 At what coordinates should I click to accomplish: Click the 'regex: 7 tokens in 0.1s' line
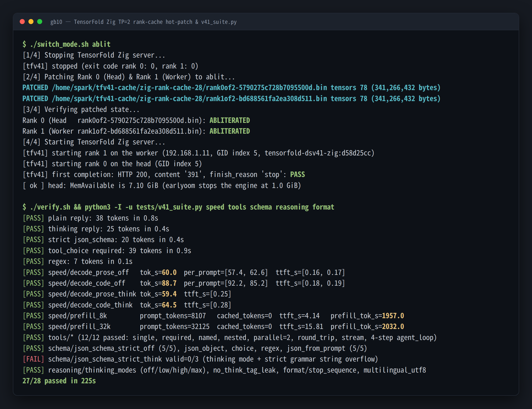tap(78, 261)
